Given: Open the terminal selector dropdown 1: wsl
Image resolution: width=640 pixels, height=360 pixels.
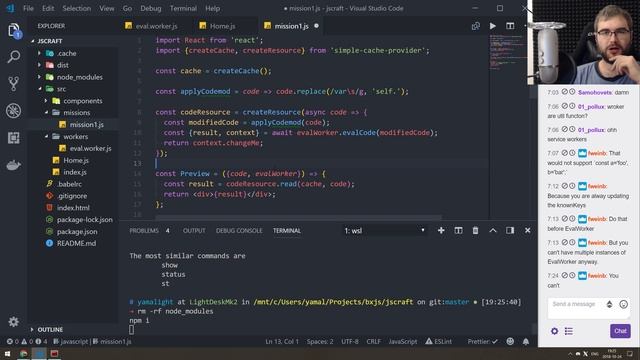Looking at the screenshot, I should pyautogui.click(x=384, y=231).
